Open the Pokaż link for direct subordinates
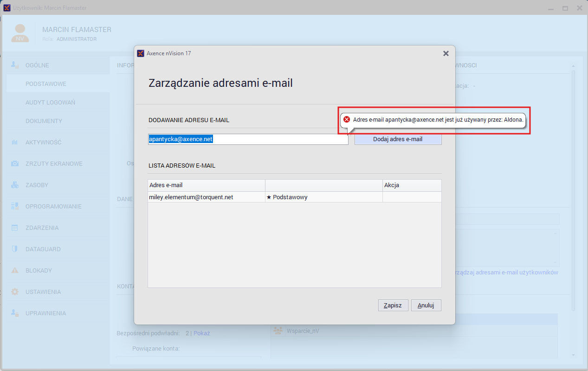The width and height of the screenshot is (588, 371). pos(201,333)
